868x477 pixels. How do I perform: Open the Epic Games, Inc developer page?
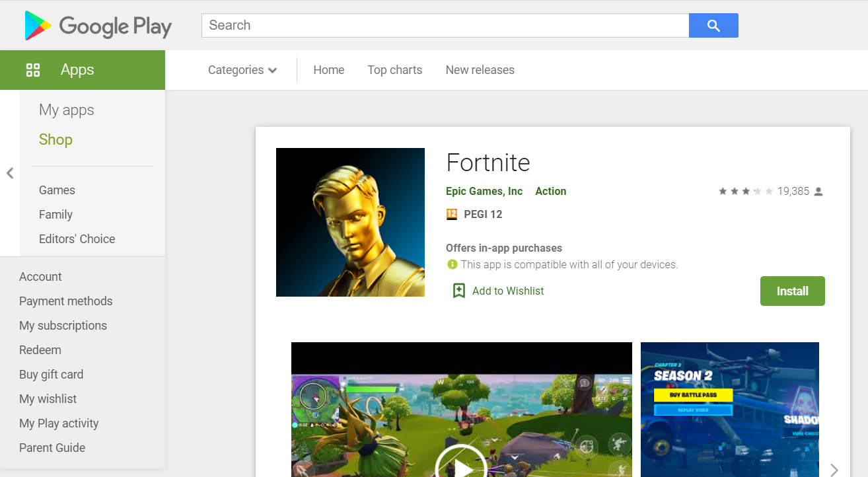click(x=484, y=192)
